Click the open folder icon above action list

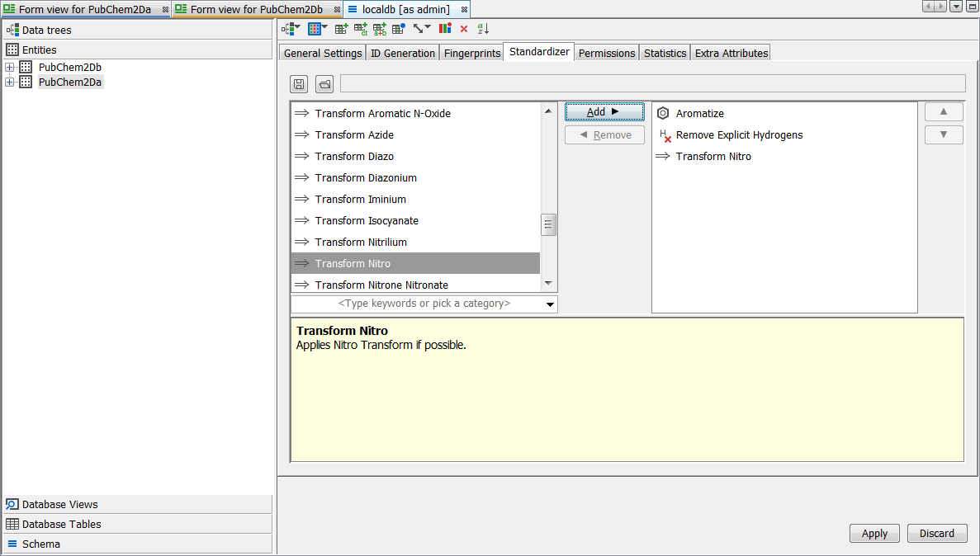324,84
